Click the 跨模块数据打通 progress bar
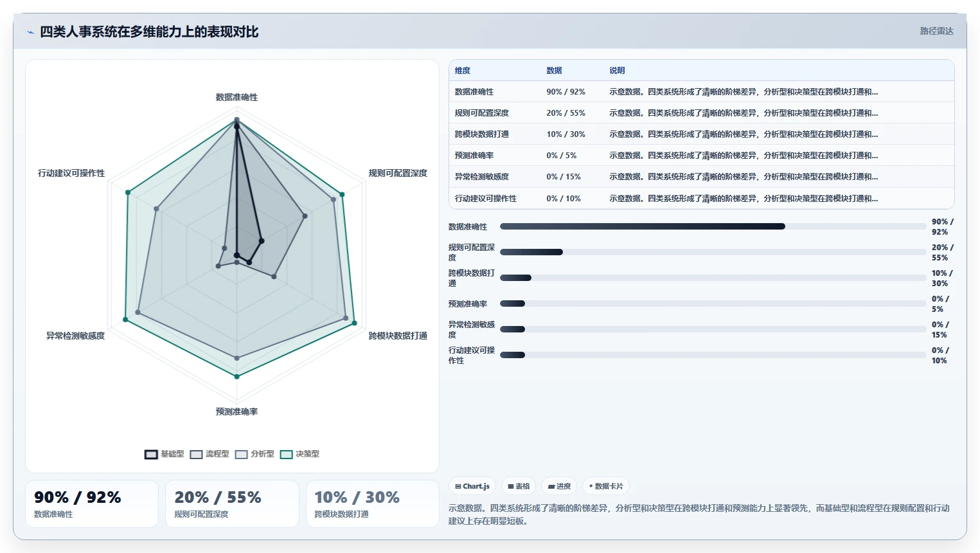Viewport: 980px width, 553px height. (x=713, y=278)
